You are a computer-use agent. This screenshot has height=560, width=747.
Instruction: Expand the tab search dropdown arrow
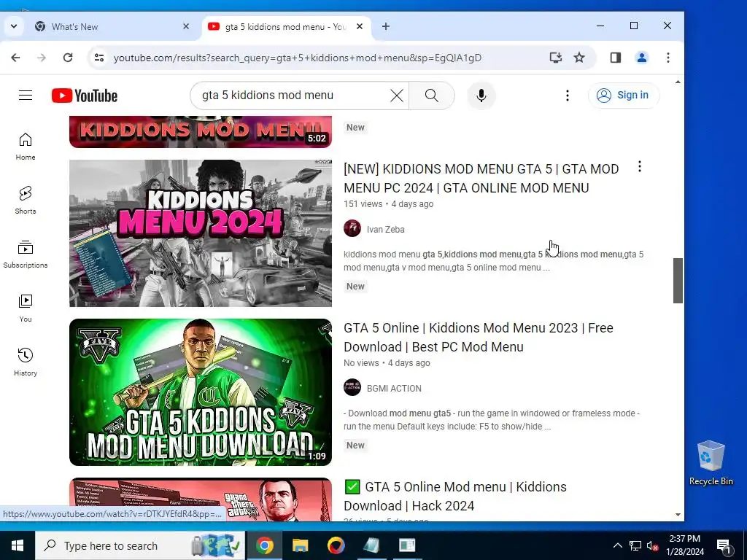point(14,26)
